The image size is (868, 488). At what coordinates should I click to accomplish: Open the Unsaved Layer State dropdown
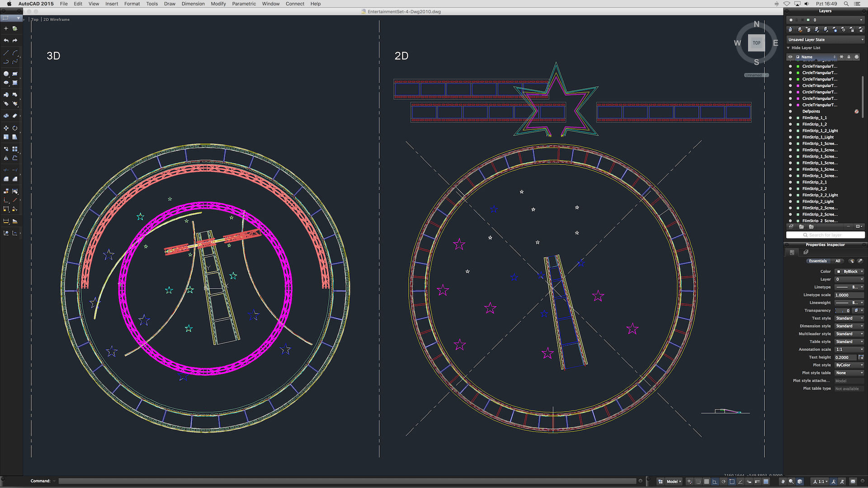click(825, 40)
